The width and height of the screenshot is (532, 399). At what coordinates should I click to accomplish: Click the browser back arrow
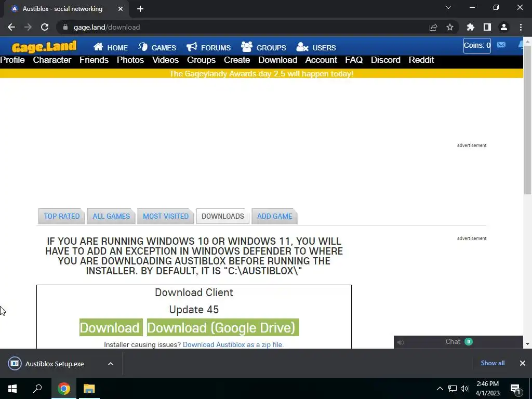[11, 27]
